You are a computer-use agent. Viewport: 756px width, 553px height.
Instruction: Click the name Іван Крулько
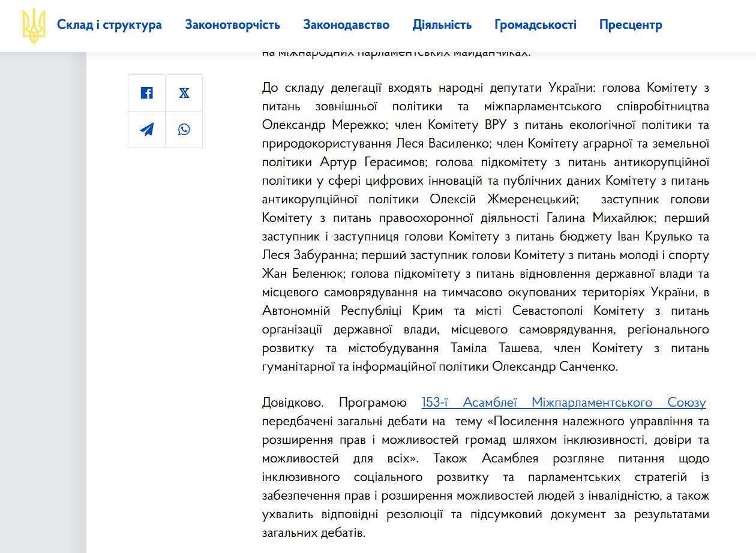pyautogui.click(x=655, y=237)
